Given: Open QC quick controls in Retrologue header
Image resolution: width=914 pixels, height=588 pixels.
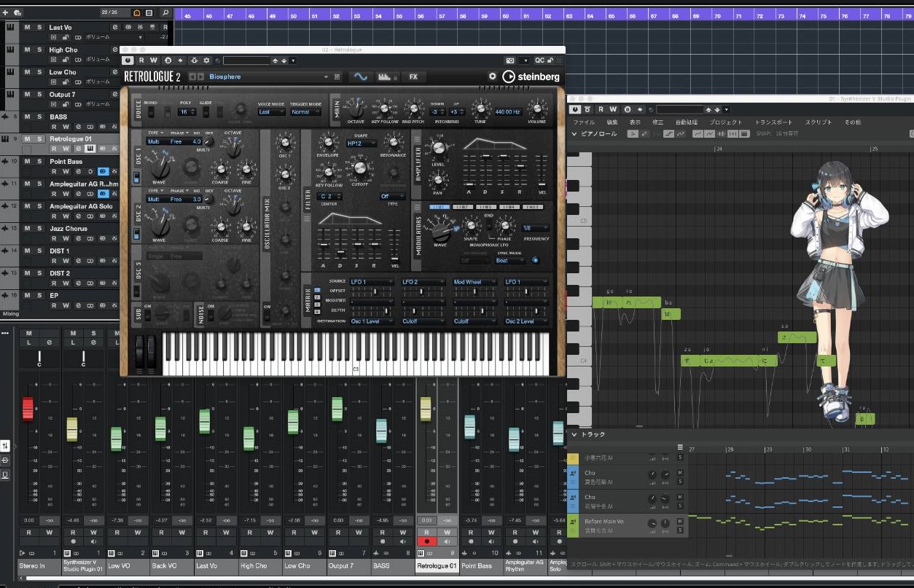Looking at the screenshot, I should point(540,60).
